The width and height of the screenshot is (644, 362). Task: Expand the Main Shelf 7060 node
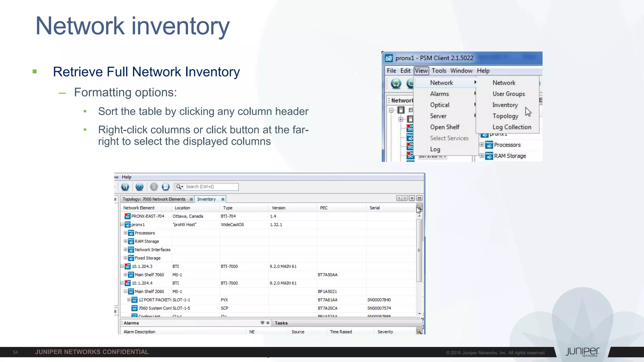(x=125, y=275)
